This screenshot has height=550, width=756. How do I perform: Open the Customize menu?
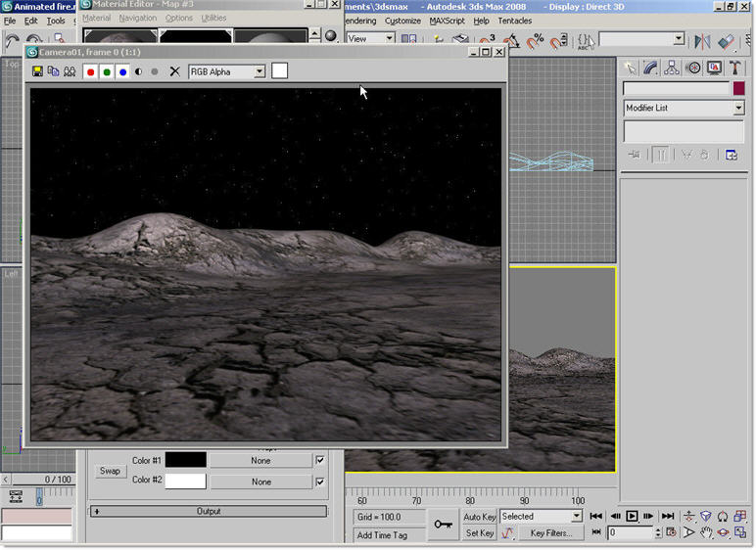click(x=402, y=20)
